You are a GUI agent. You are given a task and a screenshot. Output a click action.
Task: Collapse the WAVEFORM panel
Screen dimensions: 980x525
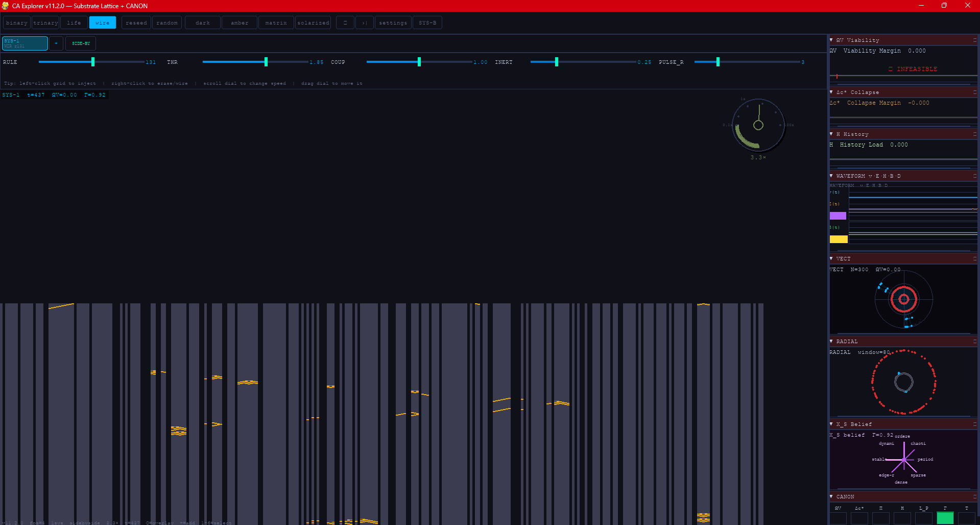click(831, 176)
